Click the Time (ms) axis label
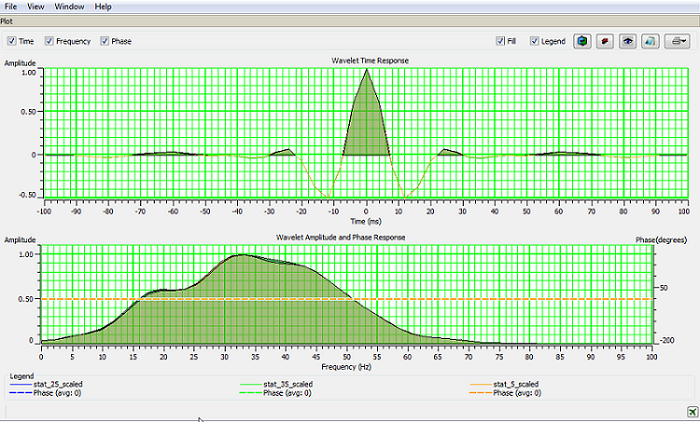700x422 pixels. (366, 221)
